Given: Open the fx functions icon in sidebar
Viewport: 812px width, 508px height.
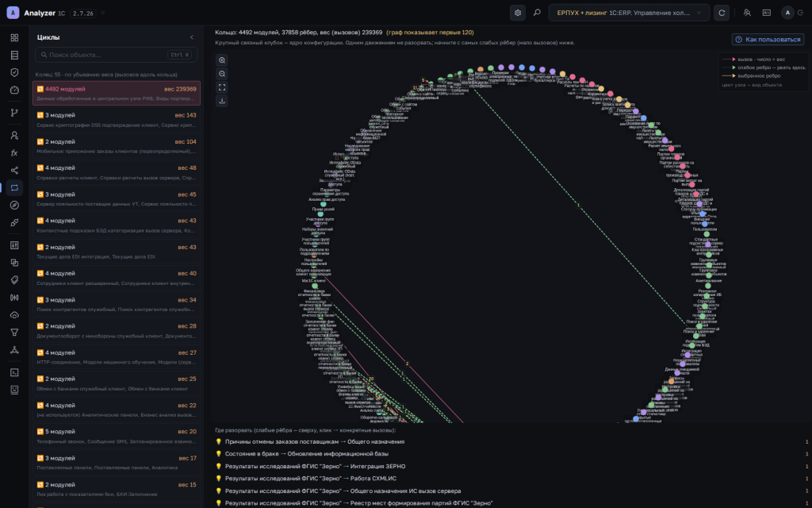Looking at the screenshot, I should [14, 153].
